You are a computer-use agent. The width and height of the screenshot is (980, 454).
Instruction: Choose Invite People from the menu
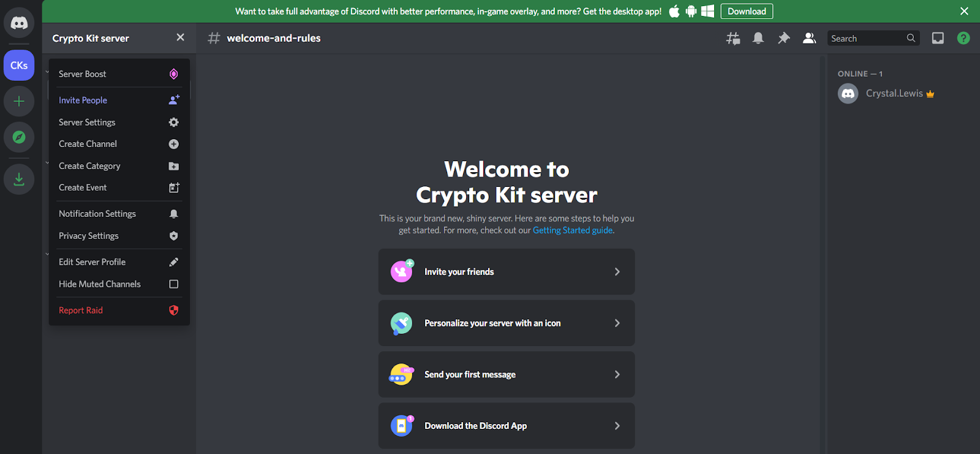pyautogui.click(x=119, y=100)
